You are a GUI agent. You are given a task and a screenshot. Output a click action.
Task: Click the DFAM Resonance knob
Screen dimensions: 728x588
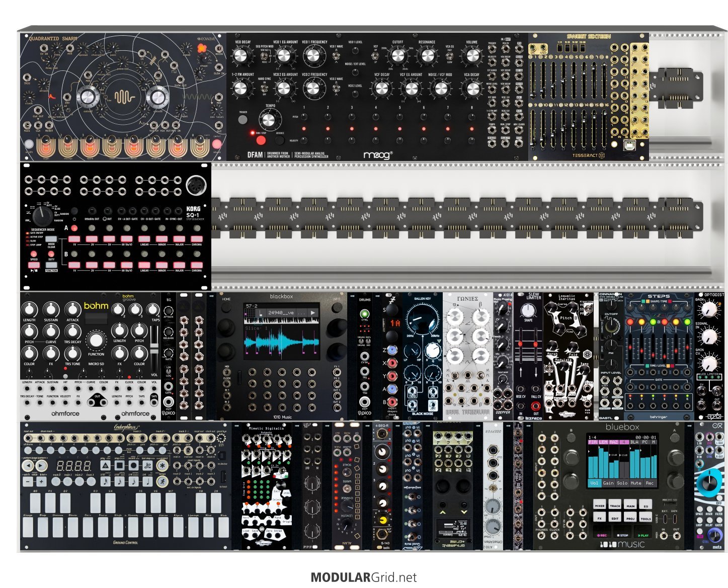coord(427,56)
